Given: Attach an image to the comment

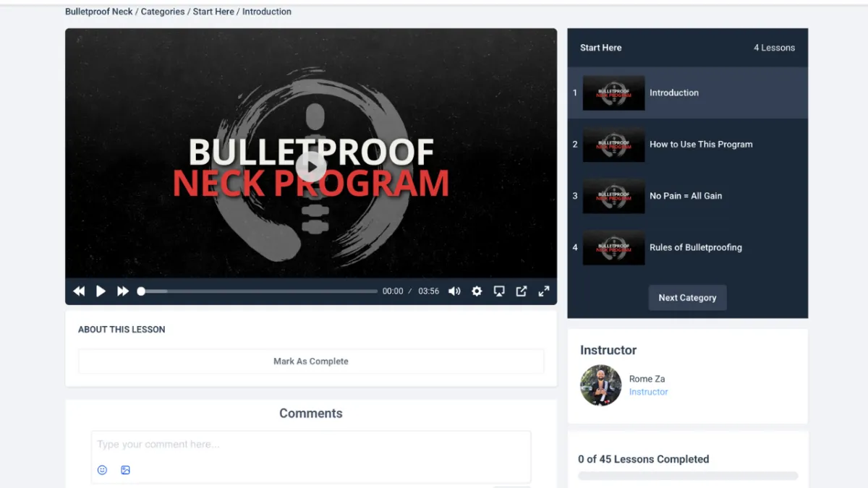Looking at the screenshot, I should [125, 470].
